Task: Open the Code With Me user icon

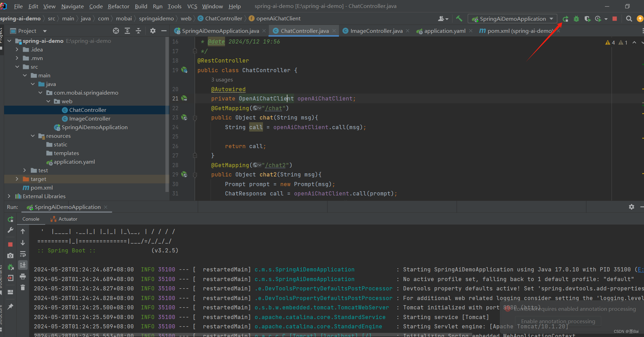Action: 443,19
